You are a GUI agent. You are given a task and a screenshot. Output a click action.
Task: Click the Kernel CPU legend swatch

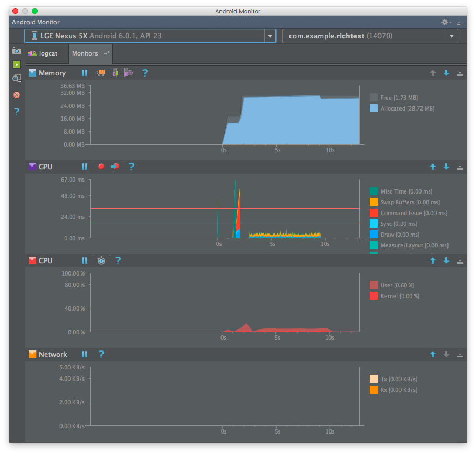coord(374,296)
